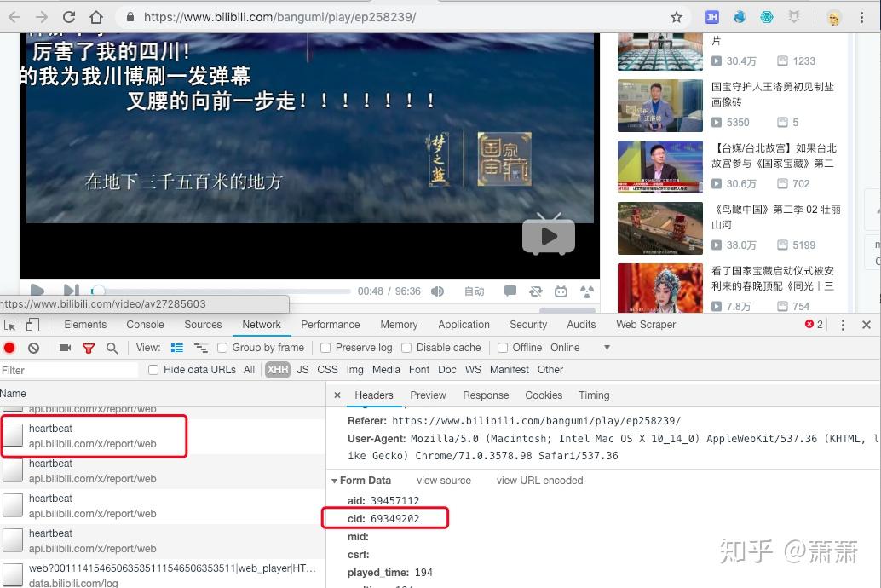This screenshot has height=588, width=881.
Task: Click the search requests magnifier icon
Action: 111,348
